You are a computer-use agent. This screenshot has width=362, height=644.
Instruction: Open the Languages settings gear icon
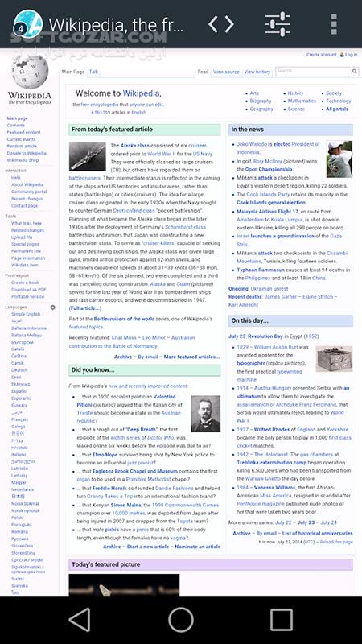(x=52, y=308)
